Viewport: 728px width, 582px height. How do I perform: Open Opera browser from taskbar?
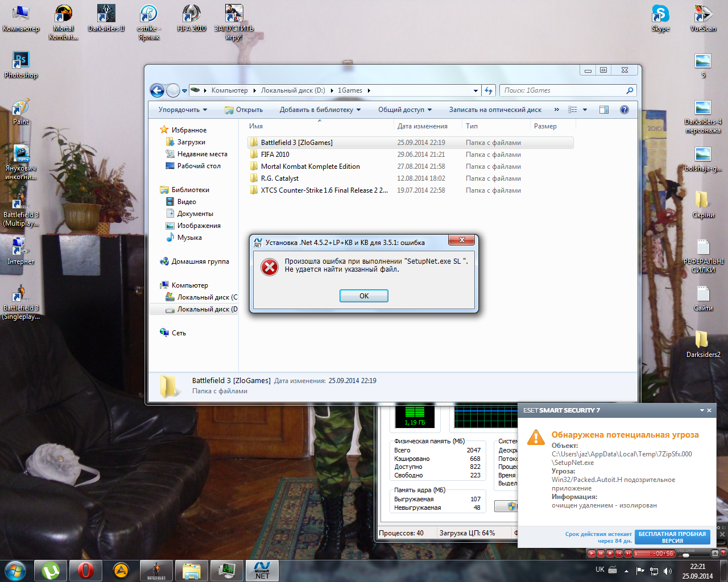(x=86, y=570)
